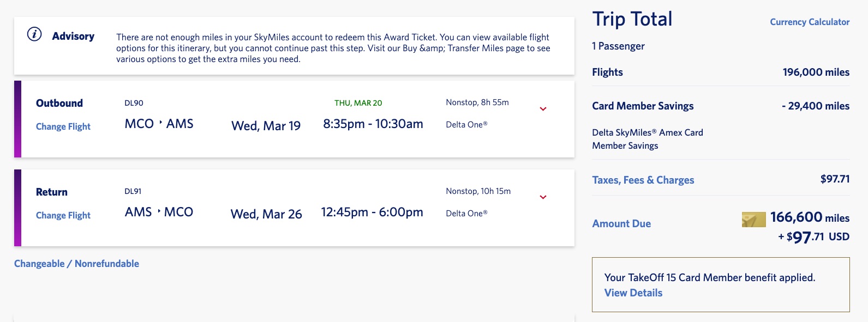
Task: Click the 1 Passenger text
Action: 618,46
